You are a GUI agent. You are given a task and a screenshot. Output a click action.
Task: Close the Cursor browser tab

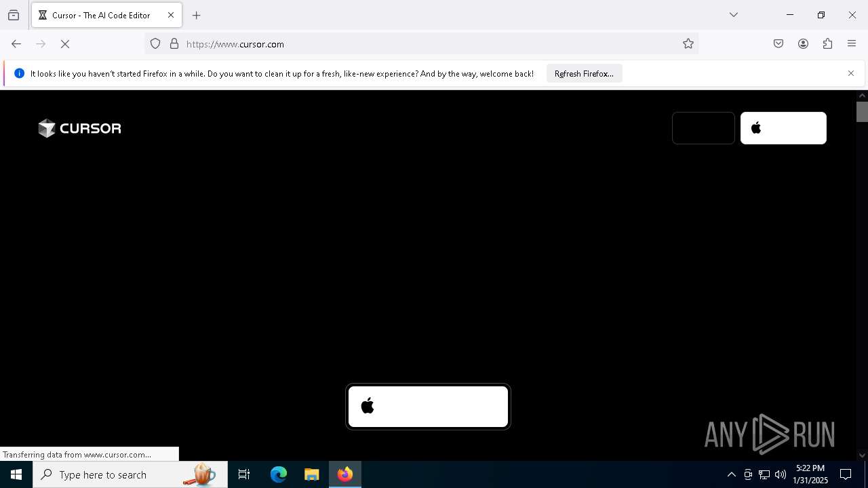[171, 15]
